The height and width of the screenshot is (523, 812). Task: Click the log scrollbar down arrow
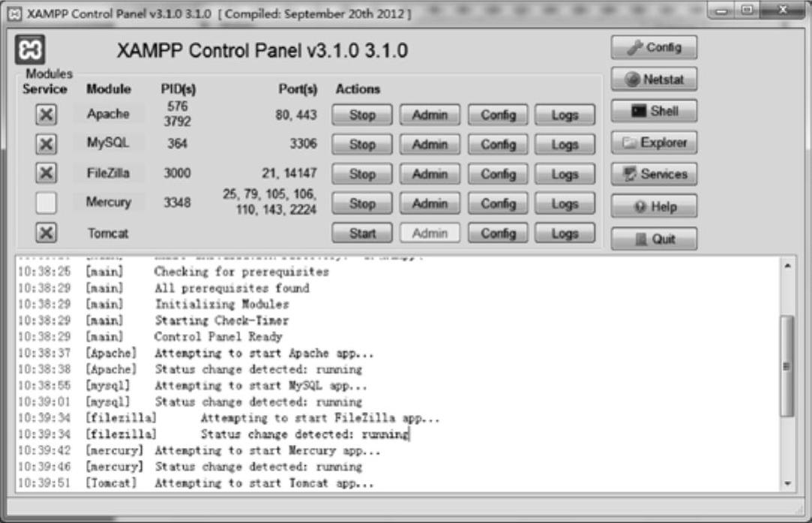coord(788,484)
